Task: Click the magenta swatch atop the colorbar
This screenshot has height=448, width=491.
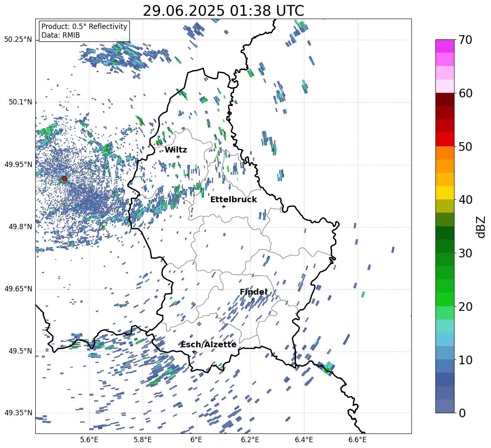Action: (x=445, y=46)
